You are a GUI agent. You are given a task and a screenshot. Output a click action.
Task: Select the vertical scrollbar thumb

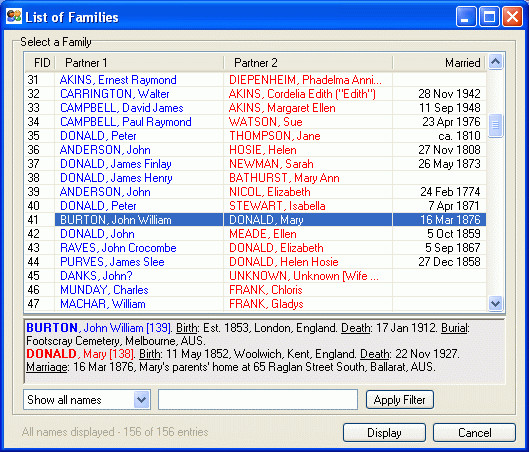495,125
